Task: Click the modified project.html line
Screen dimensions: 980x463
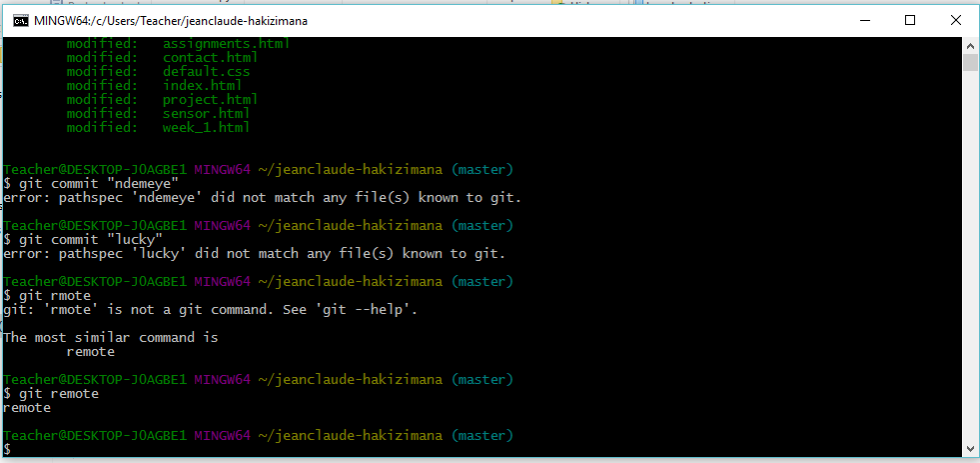Action: coord(163,99)
